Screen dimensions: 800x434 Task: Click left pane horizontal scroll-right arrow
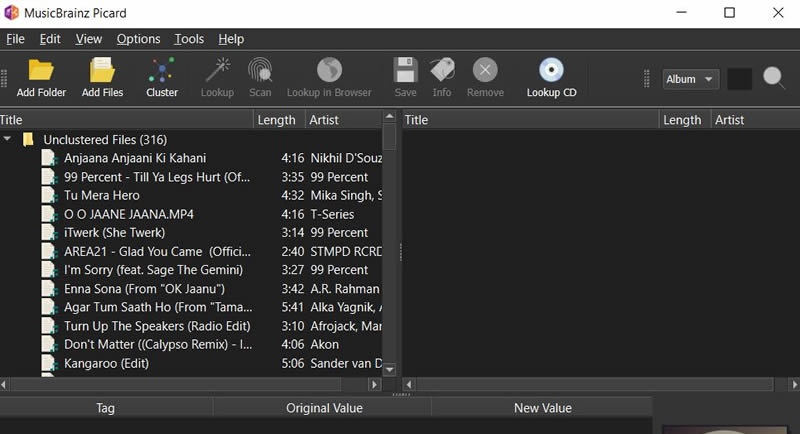pos(374,385)
